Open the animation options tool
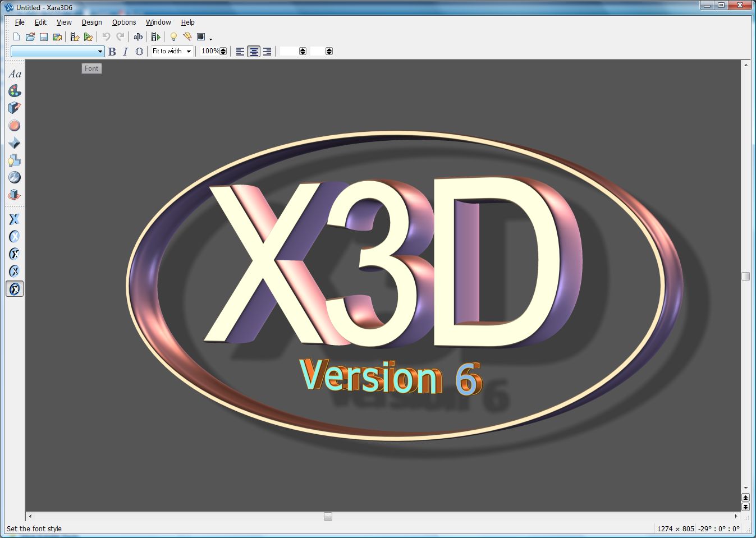The height and width of the screenshot is (538, 756). pos(15,195)
